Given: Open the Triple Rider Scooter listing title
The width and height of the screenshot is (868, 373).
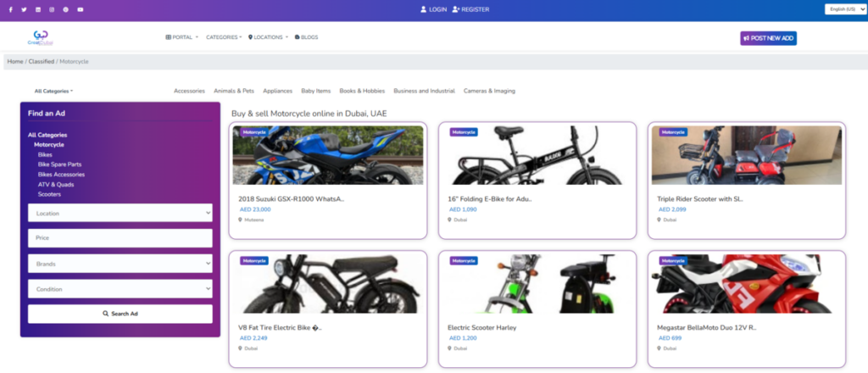Looking at the screenshot, I should tap(700, 198).
